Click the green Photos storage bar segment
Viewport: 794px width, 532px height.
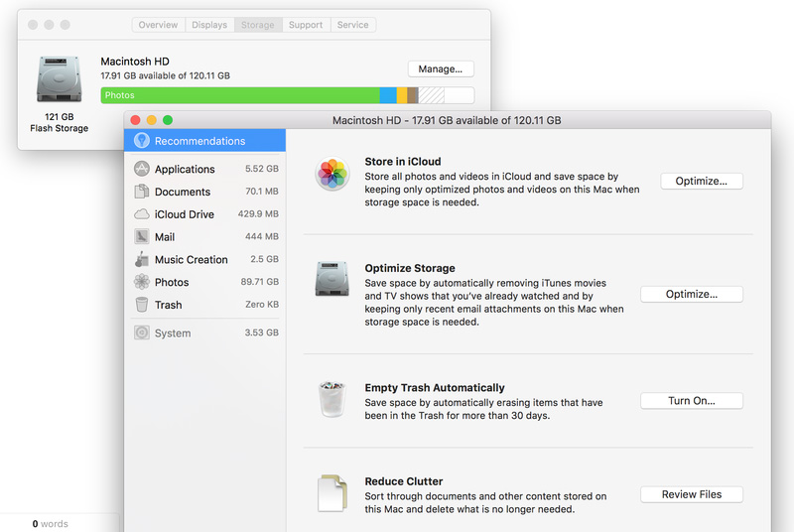[x=239, y=95]
